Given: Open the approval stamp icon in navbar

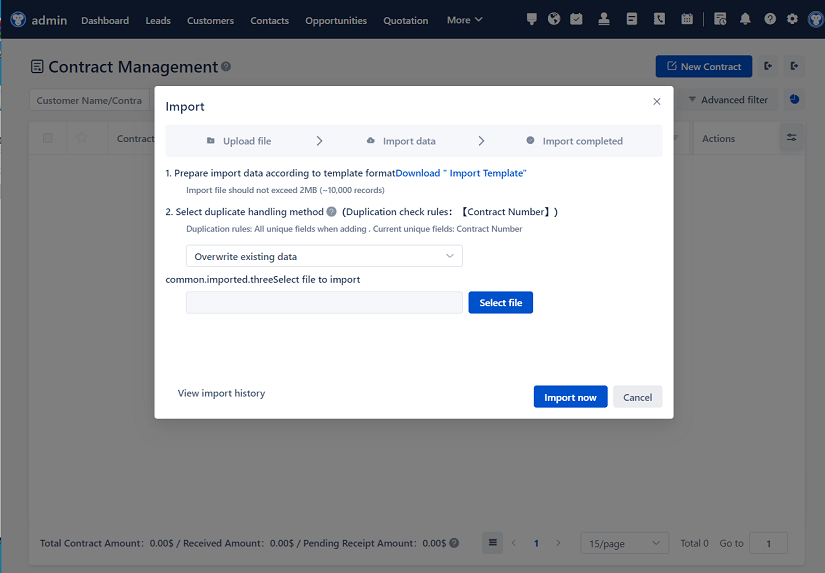Looking at the screenshot, I should [604, 19].
